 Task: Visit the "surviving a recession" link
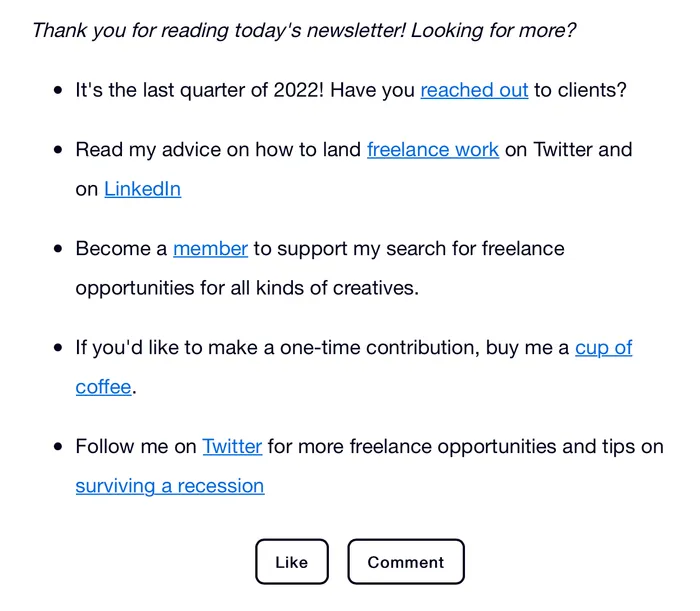[170, 486]
